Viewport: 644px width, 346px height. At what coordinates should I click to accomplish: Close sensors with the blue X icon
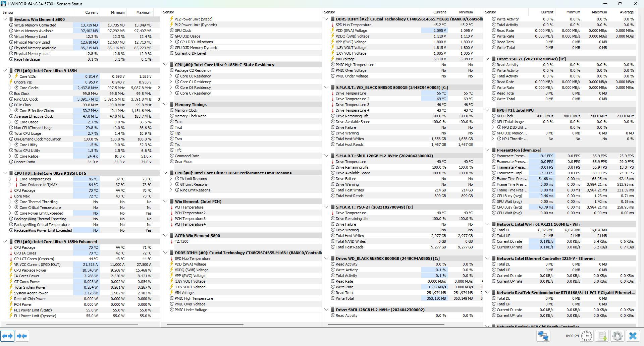[x=633, y=336]
